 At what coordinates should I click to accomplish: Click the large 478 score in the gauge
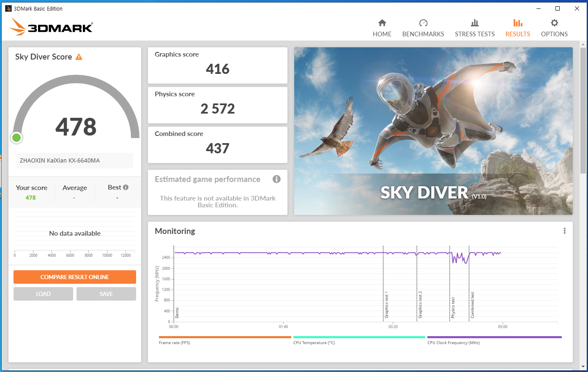pos(76,127)
